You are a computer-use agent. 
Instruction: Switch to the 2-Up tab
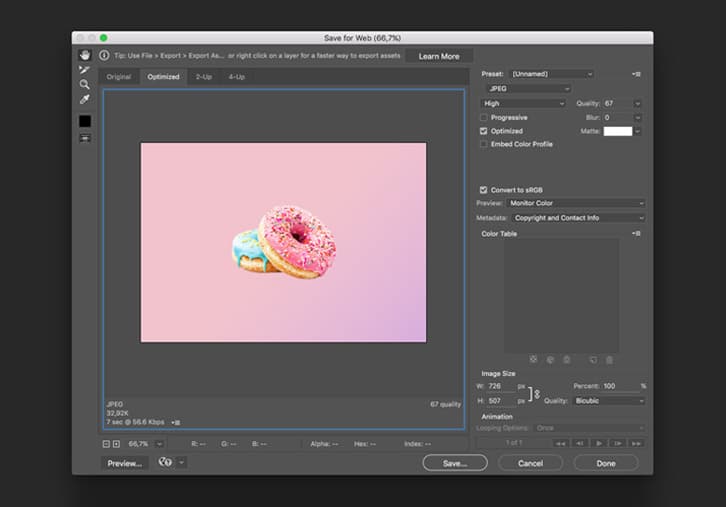coord(204,77)
